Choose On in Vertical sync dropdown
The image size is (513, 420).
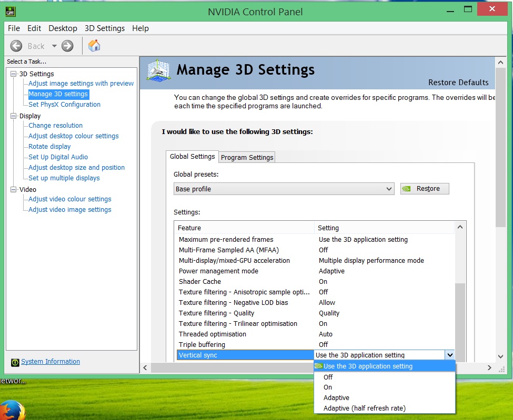[x=385, y=387]
